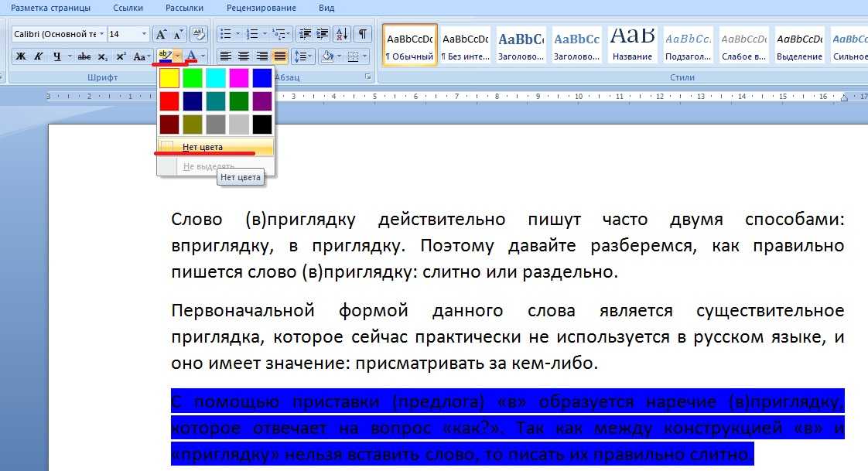The height and width of the screenshot is (471, 868).
Task: Apply the Обычный style
Action: pos(410,45)
